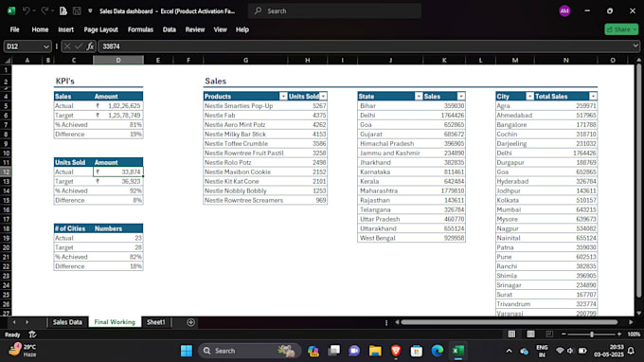Screen dimensions: 644x362
Task: Click the vertical scrollbar thumb
Action: (x=638, y=181)
